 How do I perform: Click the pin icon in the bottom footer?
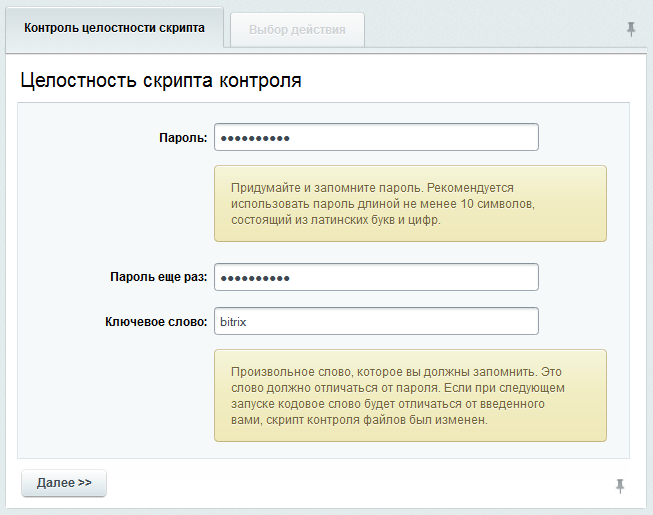[620, 486]
